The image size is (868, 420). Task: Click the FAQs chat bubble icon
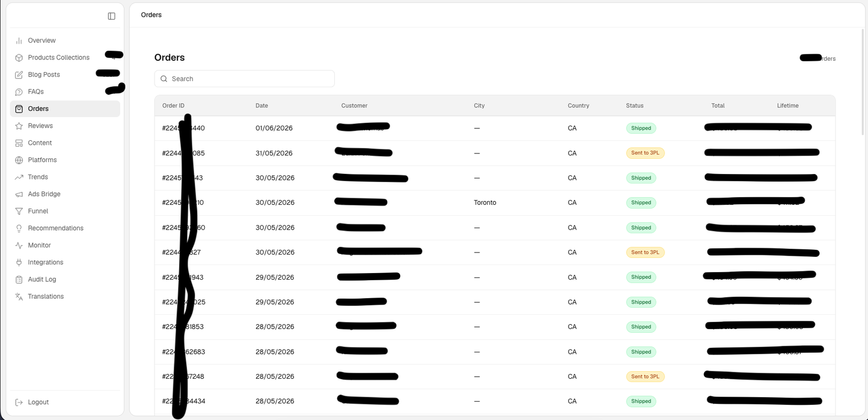pyautogui.click(x=19, y=92)
